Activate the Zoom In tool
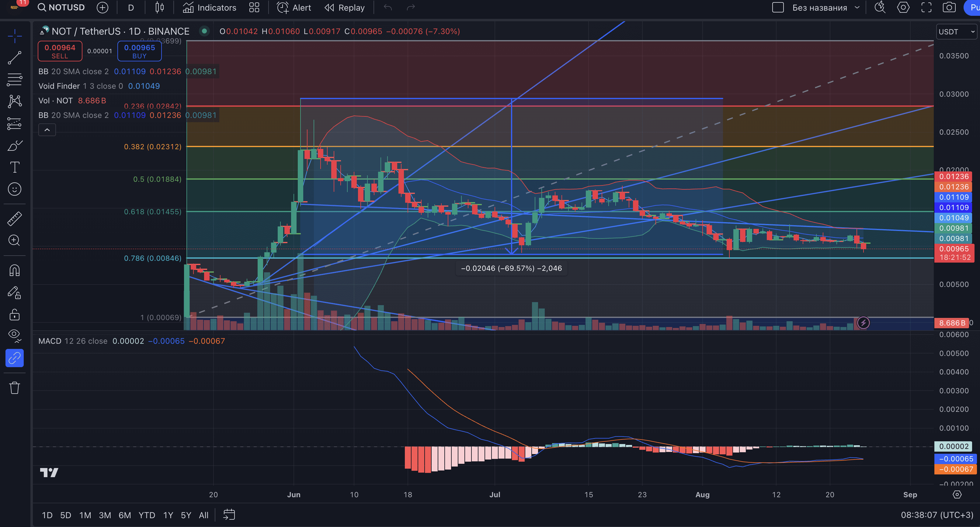 click(15, 240)
